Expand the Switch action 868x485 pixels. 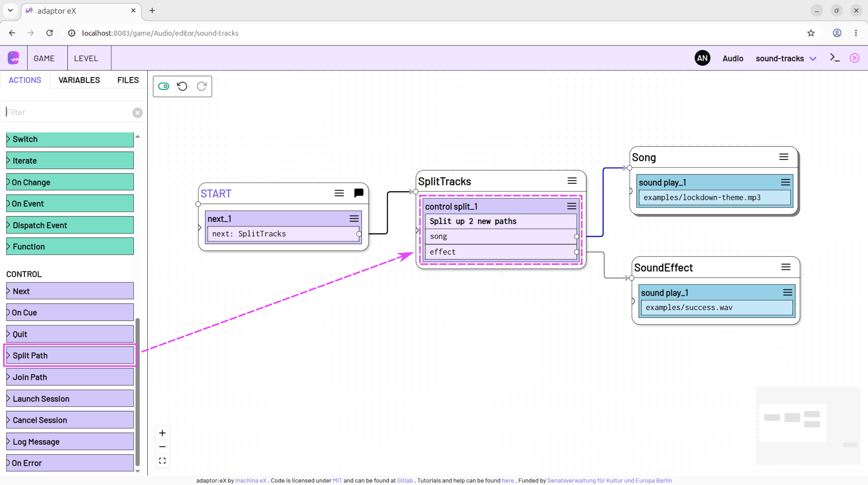(x=70, y=139)
